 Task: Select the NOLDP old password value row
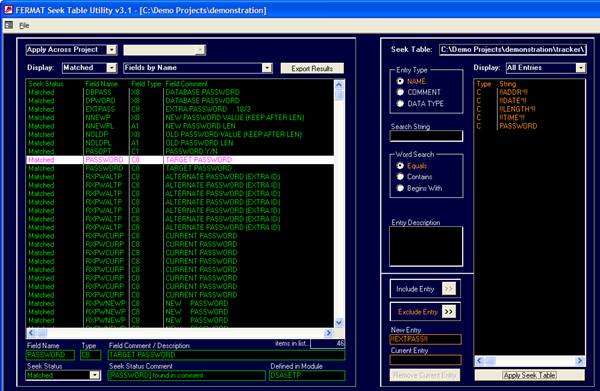[180, 135]
